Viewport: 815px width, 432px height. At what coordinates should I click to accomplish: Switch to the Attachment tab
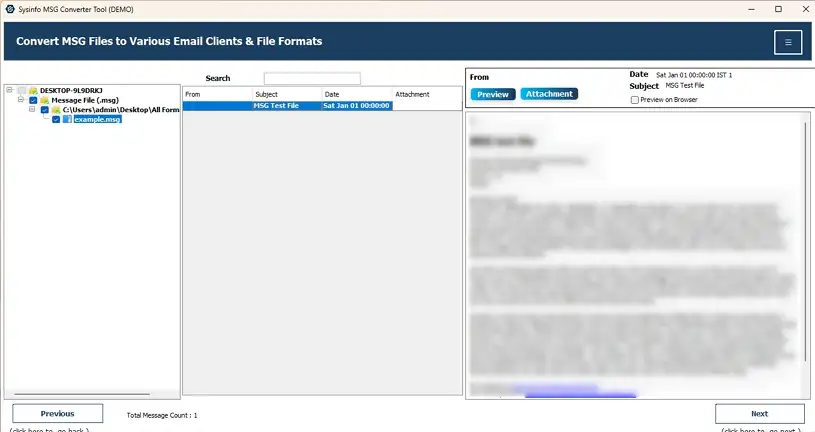pos(549,94)
